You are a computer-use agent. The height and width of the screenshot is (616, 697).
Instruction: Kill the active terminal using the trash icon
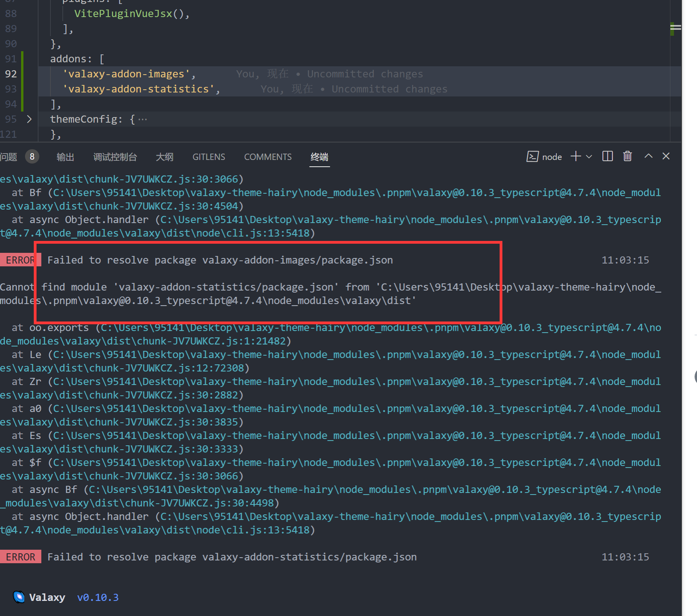tap(627, 156)
